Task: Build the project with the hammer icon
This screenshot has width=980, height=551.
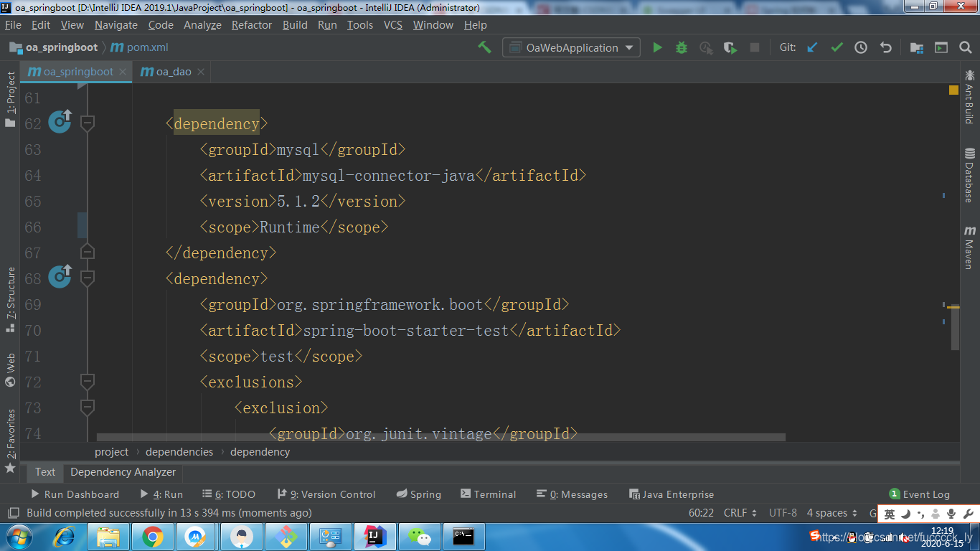Action: 485,47
